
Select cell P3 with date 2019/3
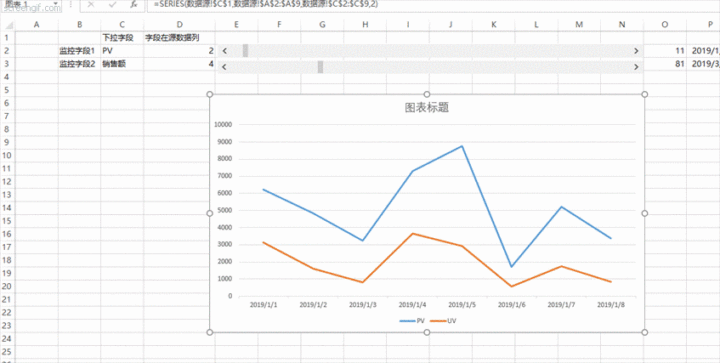[x=703, y=64]
